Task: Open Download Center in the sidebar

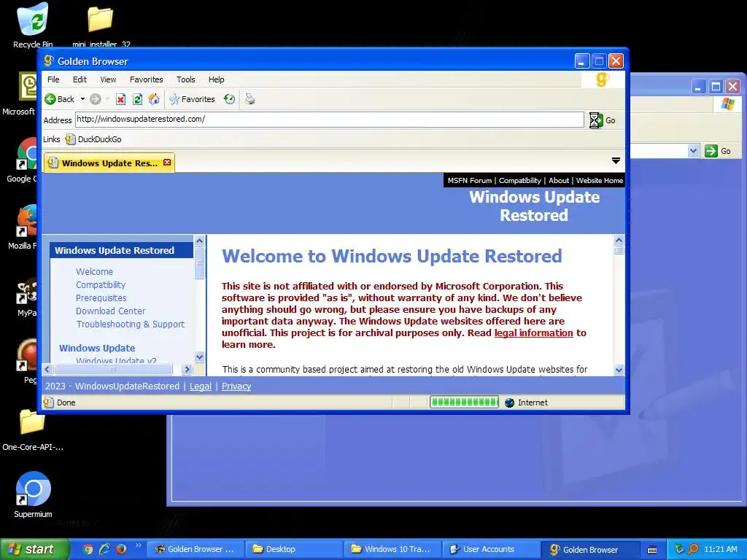Action: pyautogui.click(x=111, y=311)
